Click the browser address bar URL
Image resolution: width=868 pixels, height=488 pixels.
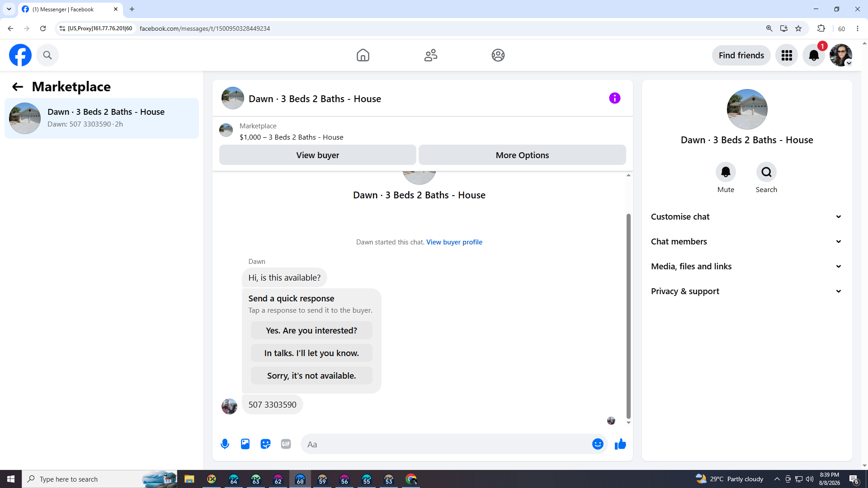tap(205, 28)
